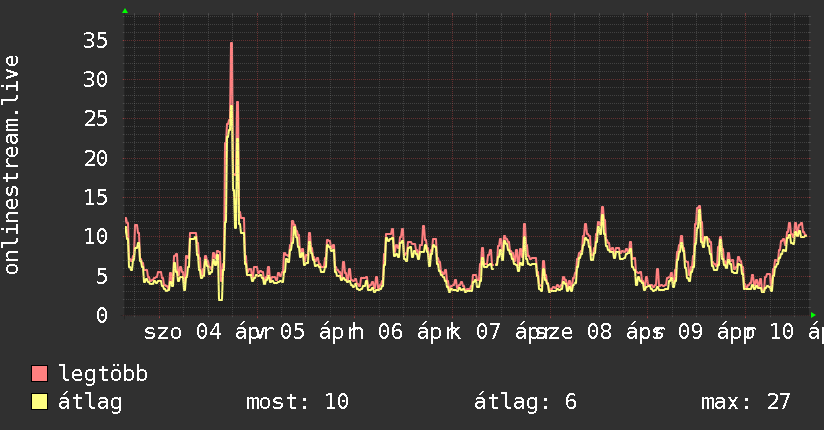Click the 25 y-axis tick label
This screenshot has height=430, width=824.
96,119
